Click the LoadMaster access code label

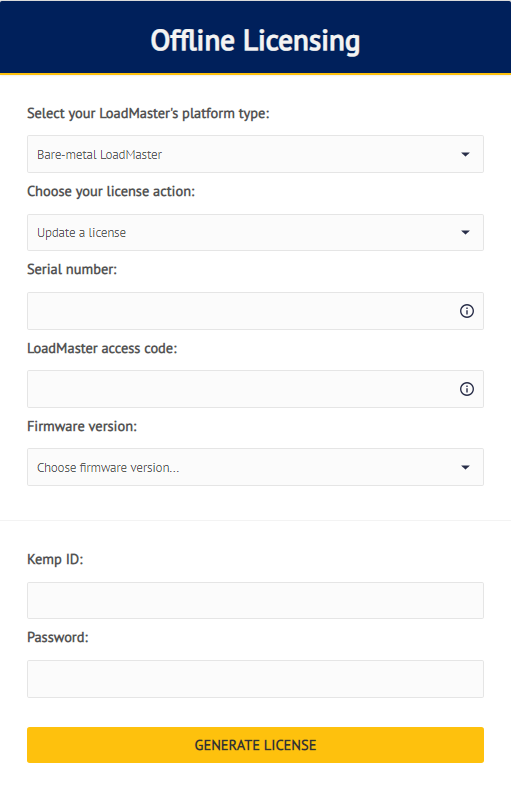102,348
